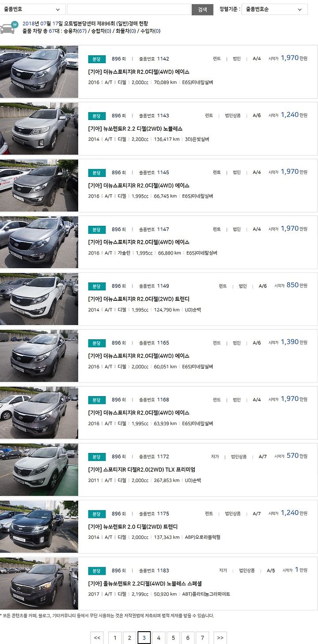
Task: Focus the search keyword input field
Action: 129,9
